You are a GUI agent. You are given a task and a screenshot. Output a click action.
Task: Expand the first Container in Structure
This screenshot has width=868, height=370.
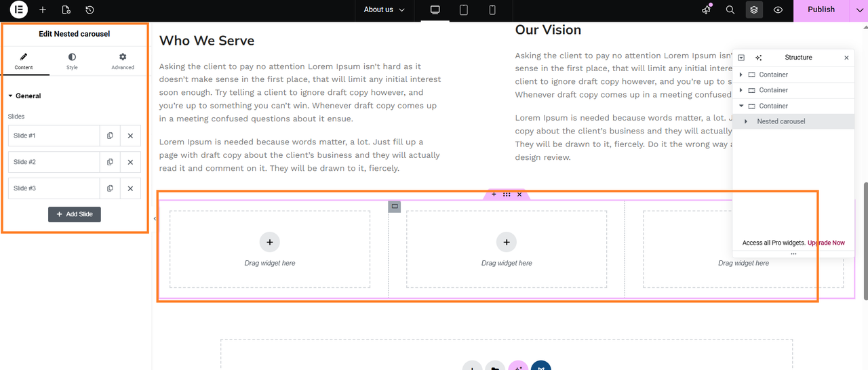pyautogui.click(x=741, y=75)
